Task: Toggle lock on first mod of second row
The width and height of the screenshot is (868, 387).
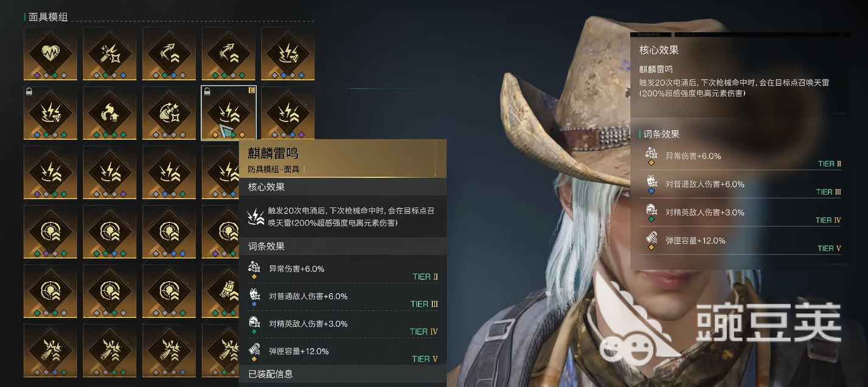Action: pyautogui.click(x=29, y=91)
